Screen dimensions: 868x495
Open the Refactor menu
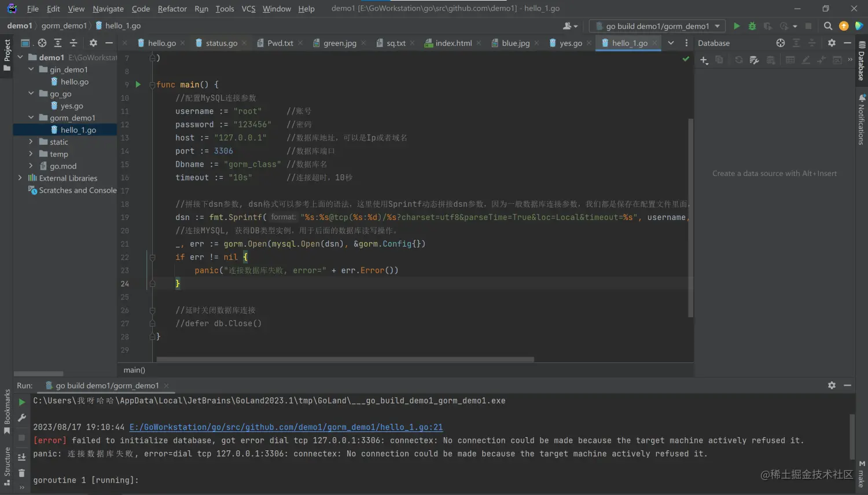[172, 9]
